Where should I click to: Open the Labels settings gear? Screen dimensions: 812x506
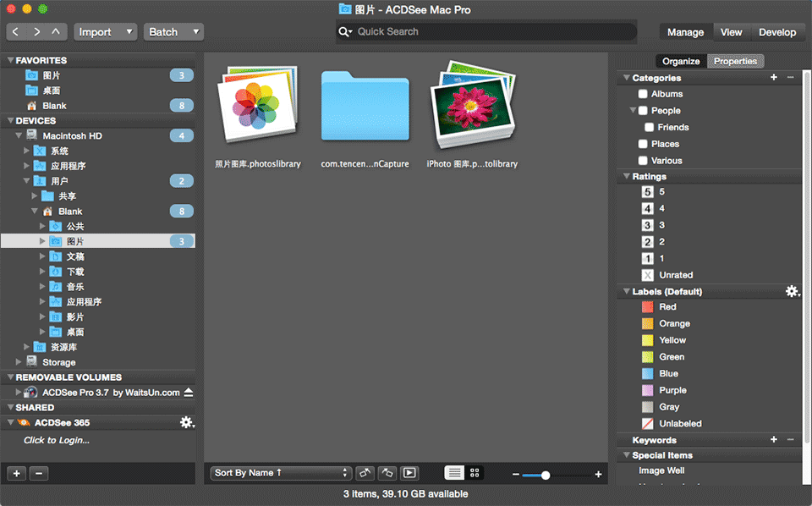coord(792,291)
